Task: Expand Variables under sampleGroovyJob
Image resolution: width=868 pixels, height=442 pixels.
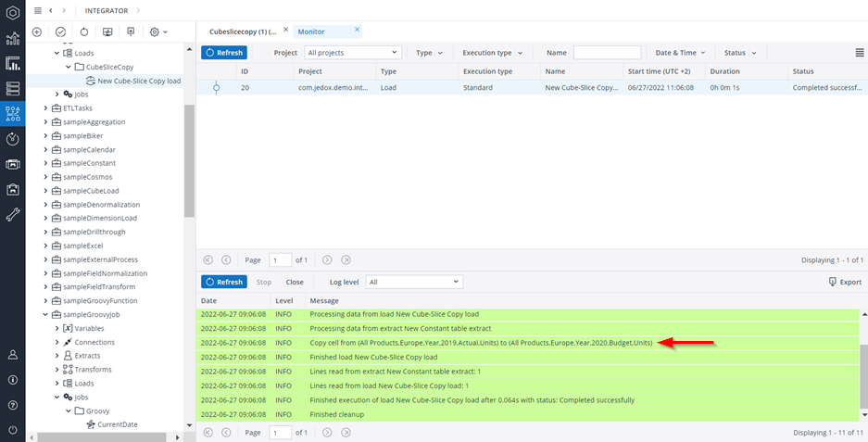Action: 57,328
